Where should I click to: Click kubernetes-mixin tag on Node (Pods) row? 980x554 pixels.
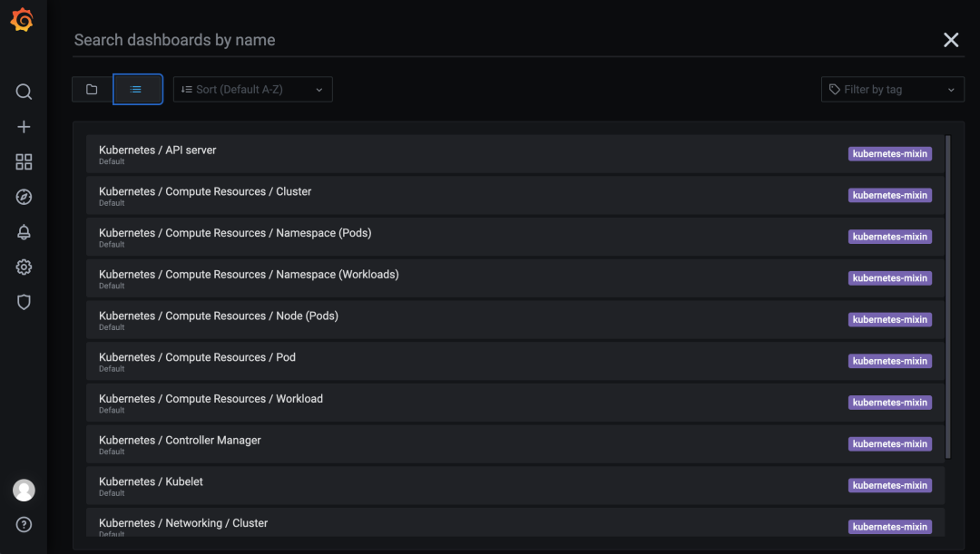[x=890, y=320]
